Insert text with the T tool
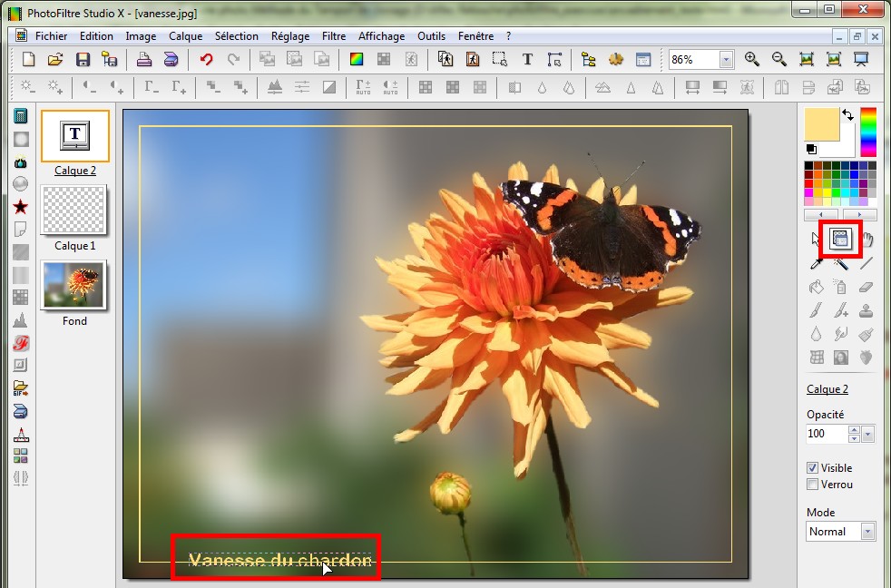Screen dimensions: 891x588 point(527,59)
